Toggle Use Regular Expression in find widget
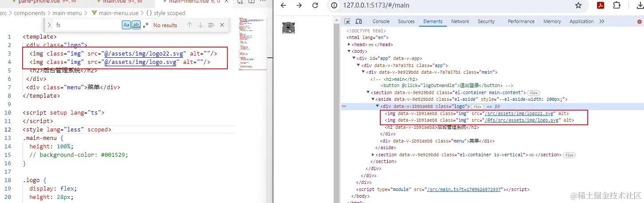The height and width of the screenshot is (203, 644). pyautogui.click(x=146, y=25)
